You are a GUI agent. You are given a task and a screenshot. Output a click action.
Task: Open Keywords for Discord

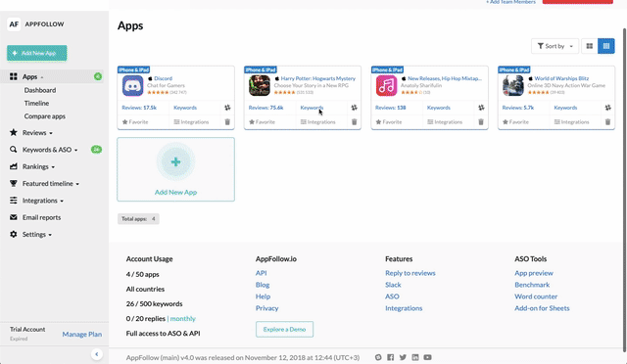click(185, 108)
